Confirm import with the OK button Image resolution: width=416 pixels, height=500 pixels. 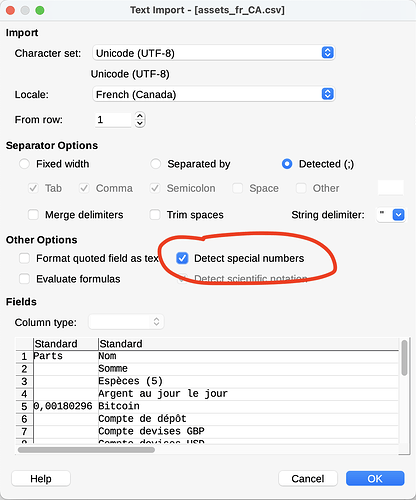[x=375, y=479]
